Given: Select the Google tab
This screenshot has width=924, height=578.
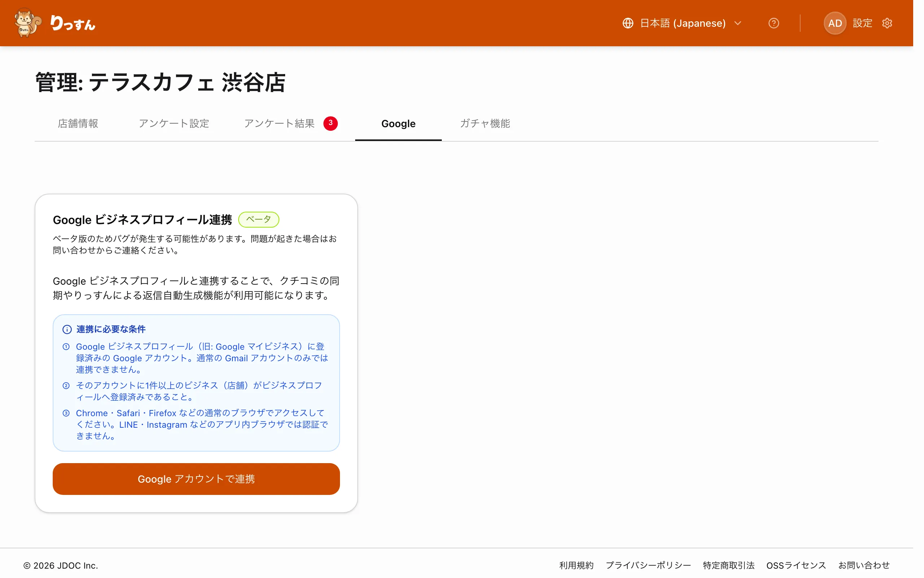Looking at the screenshot, I should tap(398, 124).
